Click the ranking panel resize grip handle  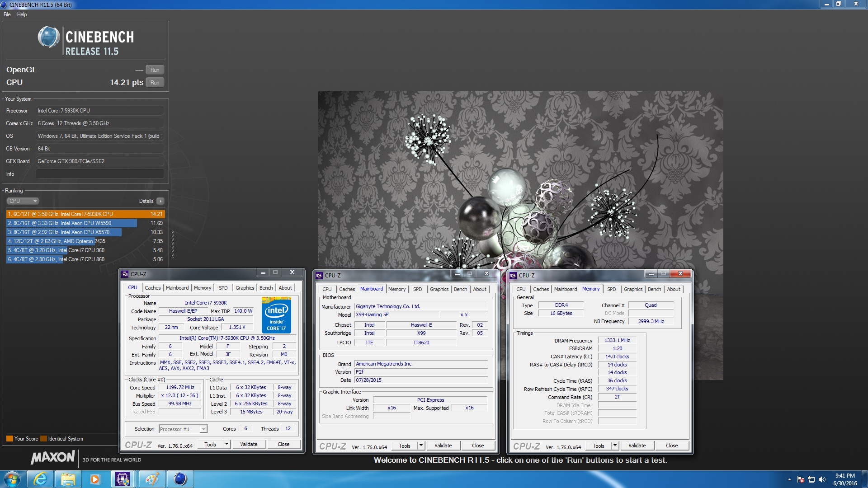[x=173, y=244]
